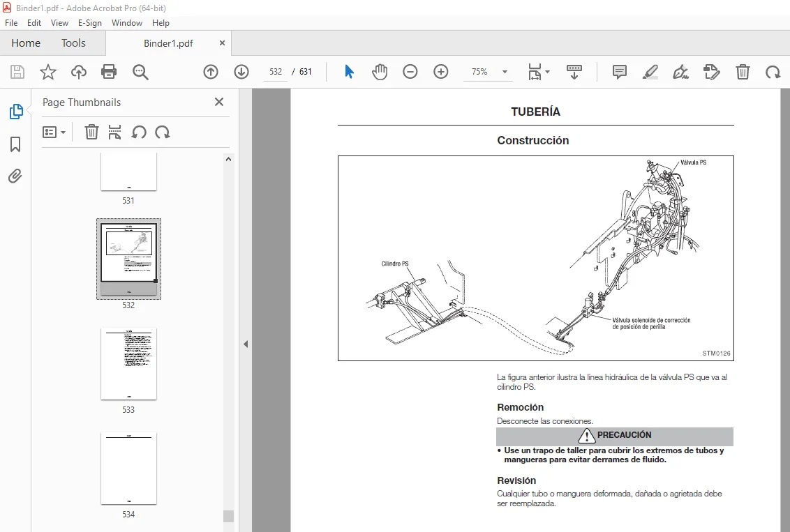Click the thumbnails scrollbar handle

[x=228, y=517]
